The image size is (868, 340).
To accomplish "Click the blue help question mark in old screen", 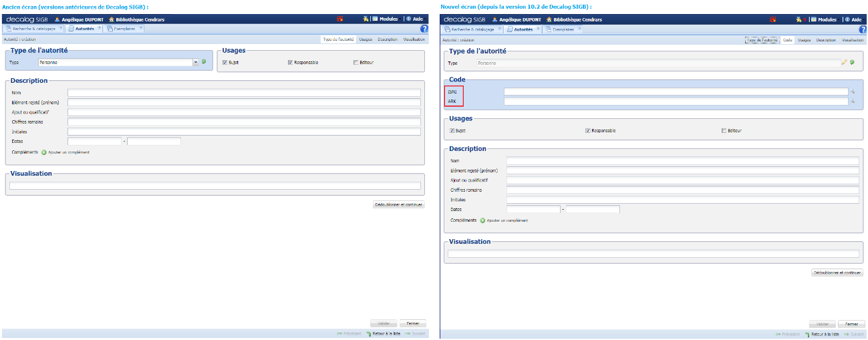I will click(x=424, y=29).
